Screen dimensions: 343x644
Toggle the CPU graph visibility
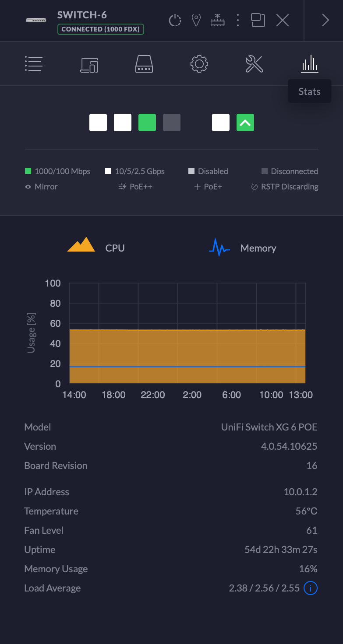click(x=96, y=248)
